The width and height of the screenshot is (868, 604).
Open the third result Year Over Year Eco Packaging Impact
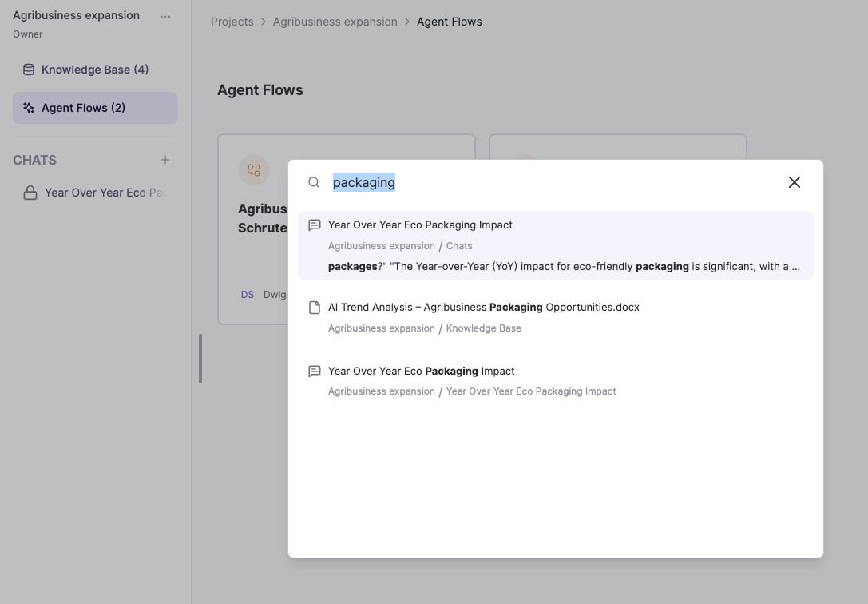(x=556, y=381)
